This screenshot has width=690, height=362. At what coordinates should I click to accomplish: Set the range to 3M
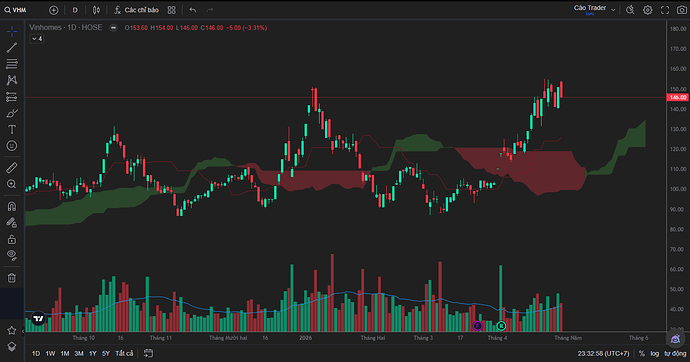(x=79, y=353)
